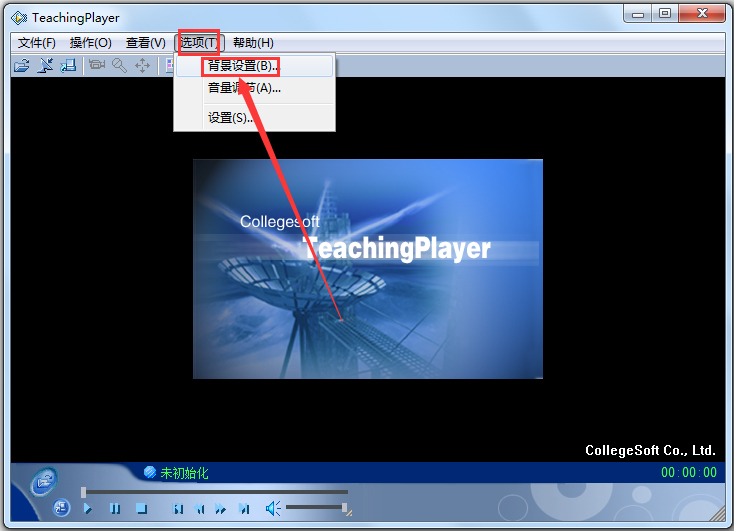Mute audio with the speaker icon
The image size is (734, 531).
(272, 508)
